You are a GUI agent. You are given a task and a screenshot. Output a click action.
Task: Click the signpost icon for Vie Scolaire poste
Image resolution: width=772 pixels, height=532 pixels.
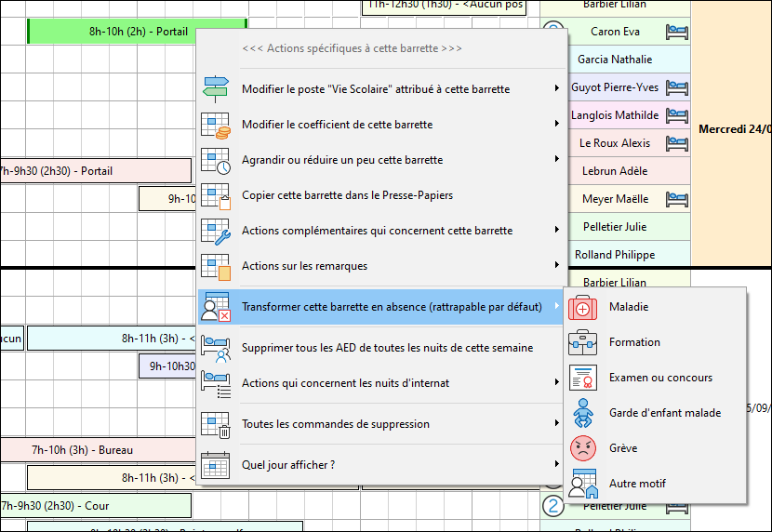216,89
